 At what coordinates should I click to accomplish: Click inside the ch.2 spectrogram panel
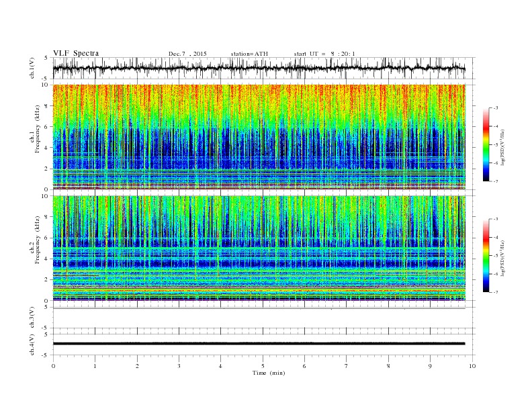259,248
